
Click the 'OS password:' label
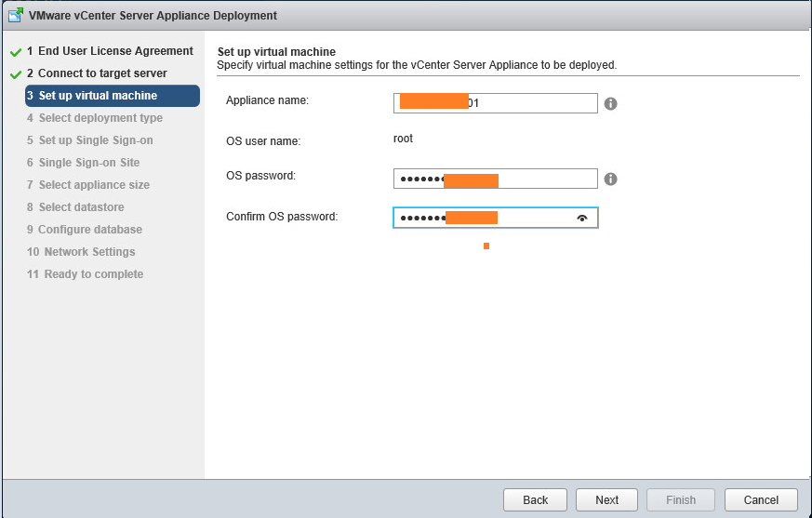[261, 176]
